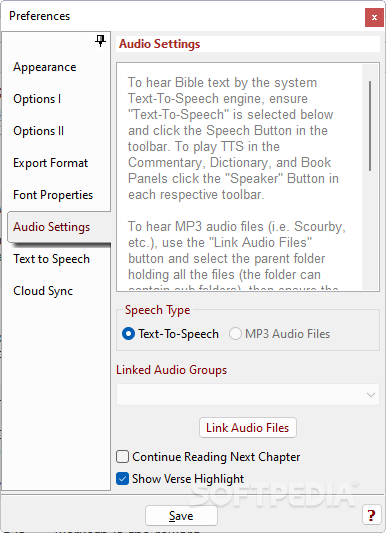386x533 pixels.
Task: Switch to Options I tab
Action: 37,99
